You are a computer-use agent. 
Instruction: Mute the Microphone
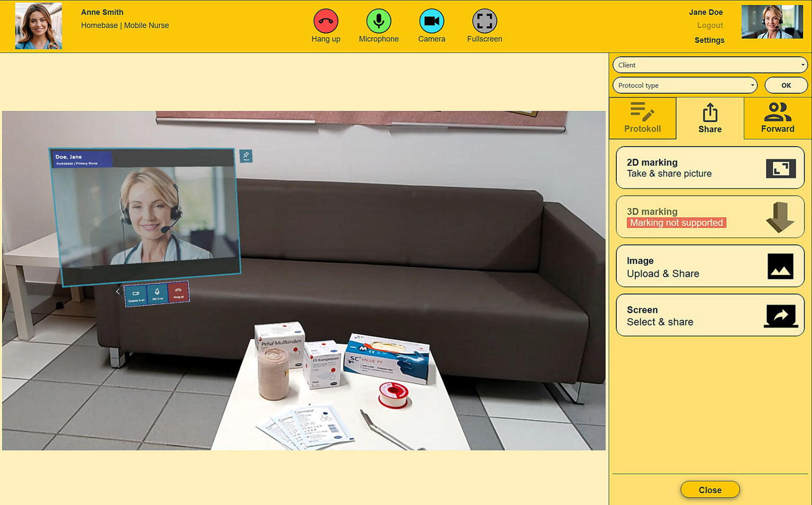click(x=378, y=22)
